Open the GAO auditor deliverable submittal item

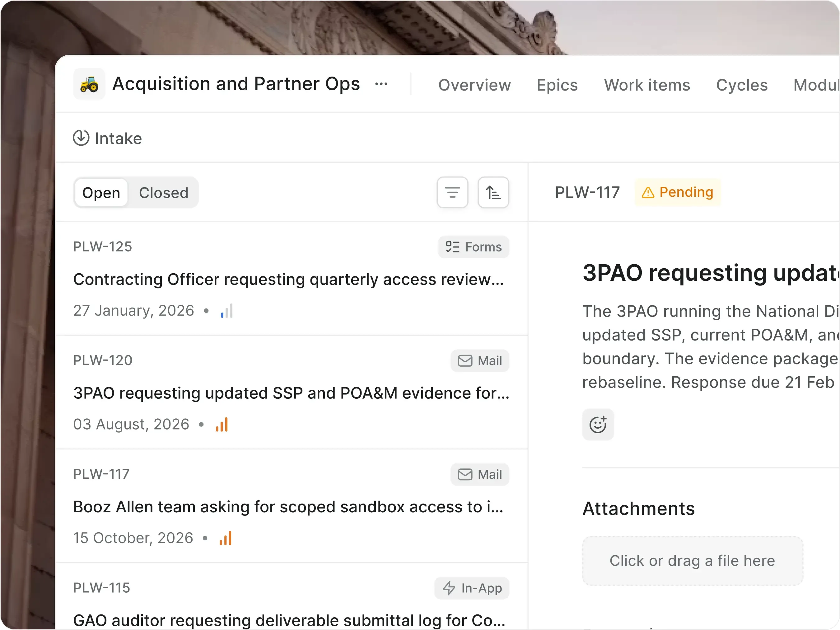point(292,596)
